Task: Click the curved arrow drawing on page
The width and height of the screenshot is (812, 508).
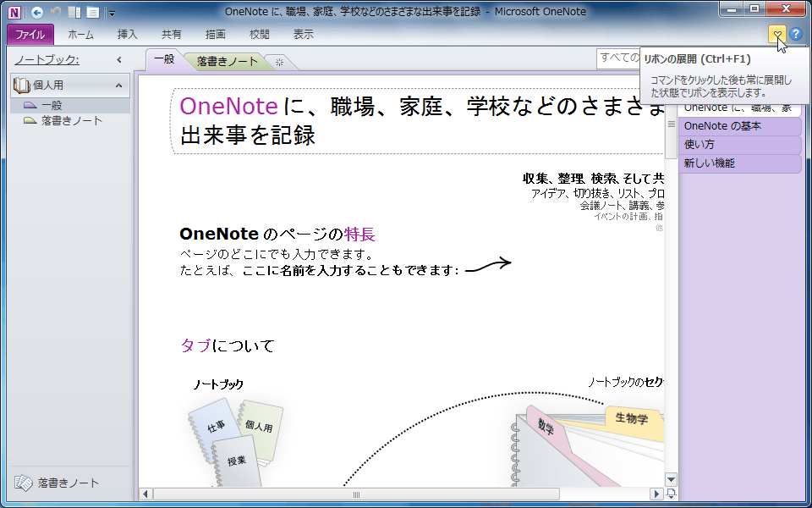Action: click(x=488, y=265)
